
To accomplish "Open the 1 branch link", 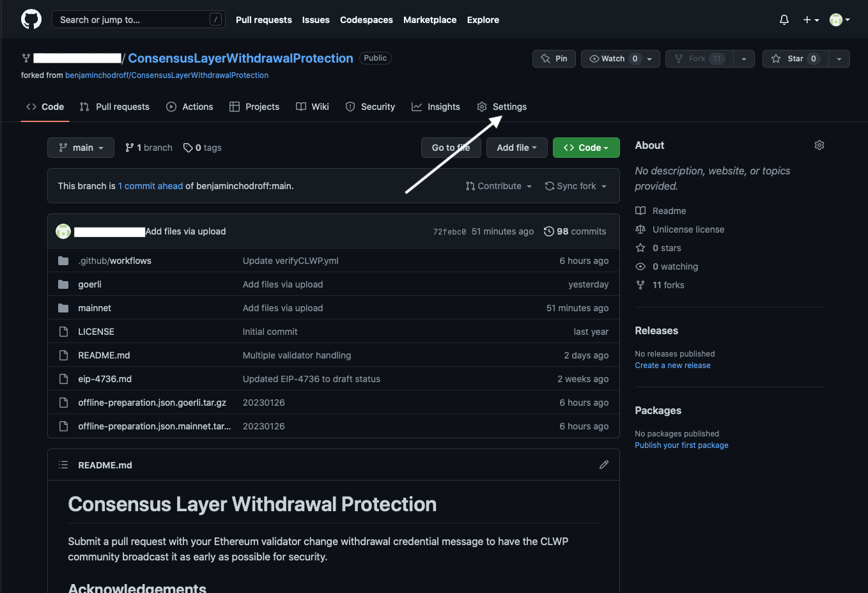I will point(148,148).
